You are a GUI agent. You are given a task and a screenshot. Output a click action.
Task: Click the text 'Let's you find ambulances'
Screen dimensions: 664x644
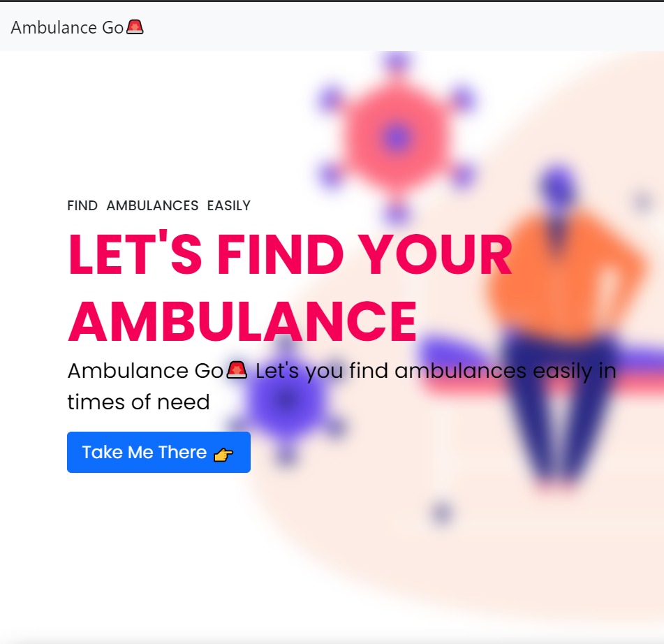tap(390, 371)
